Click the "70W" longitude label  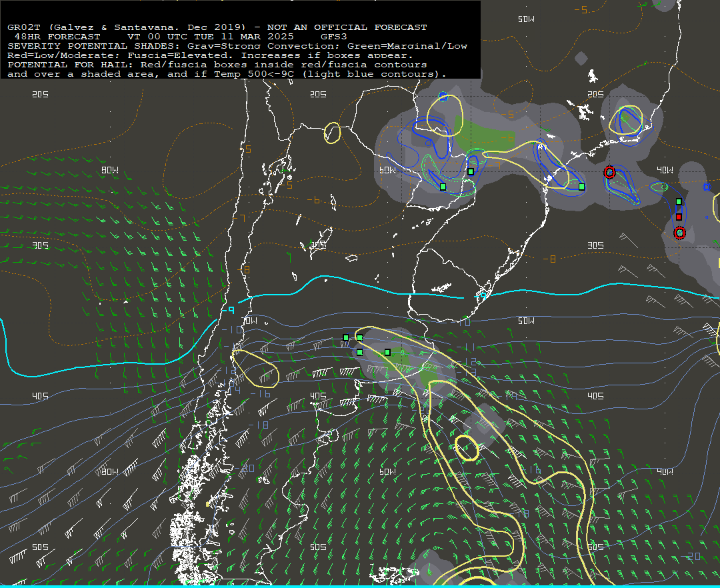249,321
